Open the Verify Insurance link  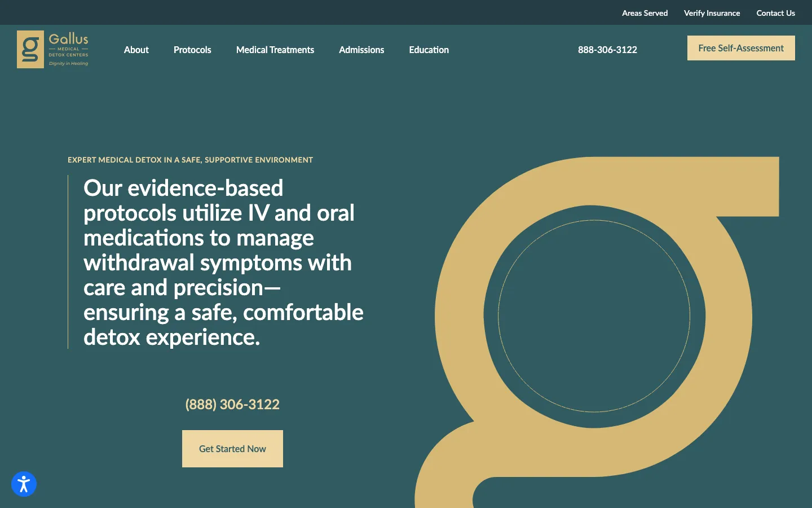[712, 13]
